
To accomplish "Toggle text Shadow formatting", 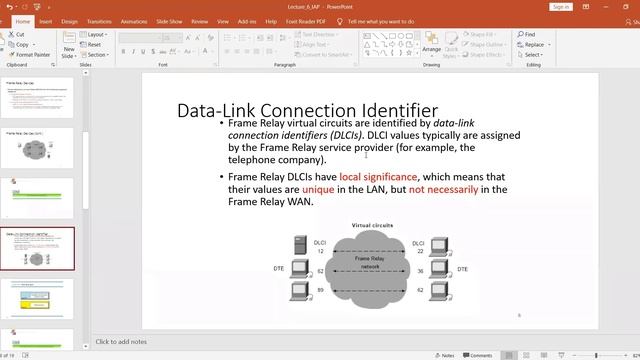I will 153,51.
